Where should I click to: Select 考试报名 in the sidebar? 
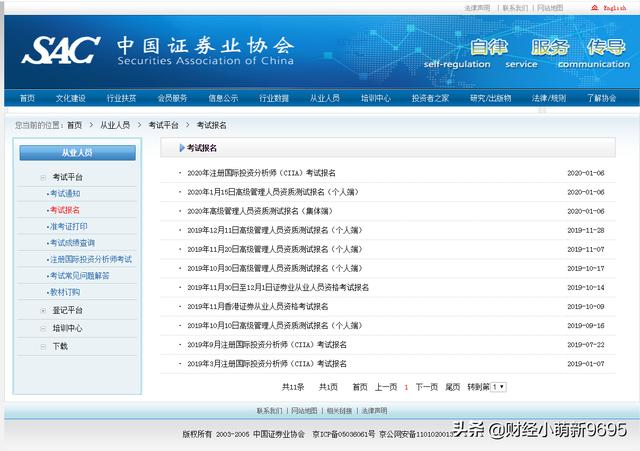pos(65,210)
